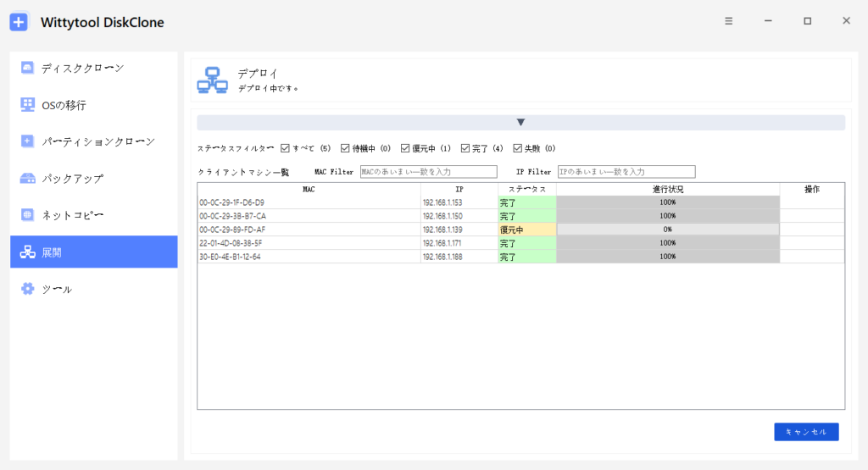Switch to the ネットコピー section
Screen dimensions: 868x470
coord(94,215)
